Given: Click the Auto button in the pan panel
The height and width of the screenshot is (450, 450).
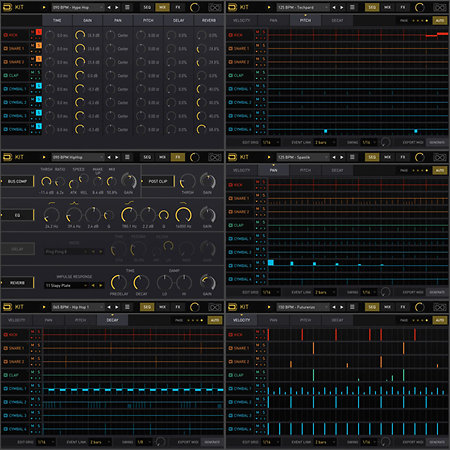Looking at the screenshot, I should click(440, 170).
